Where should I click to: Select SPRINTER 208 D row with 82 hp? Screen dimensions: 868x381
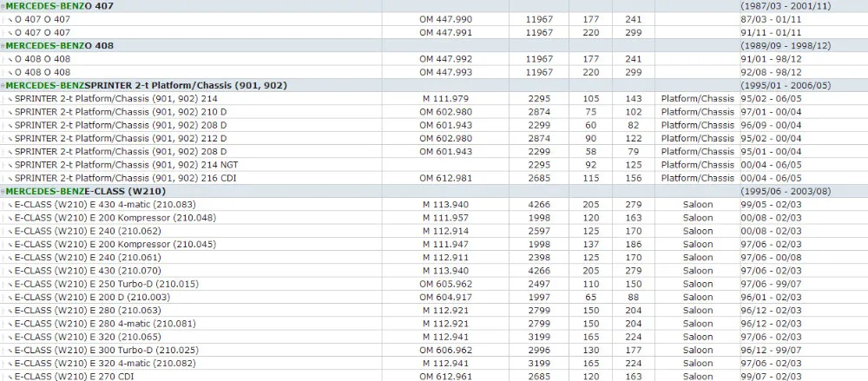tap(434, 125)
